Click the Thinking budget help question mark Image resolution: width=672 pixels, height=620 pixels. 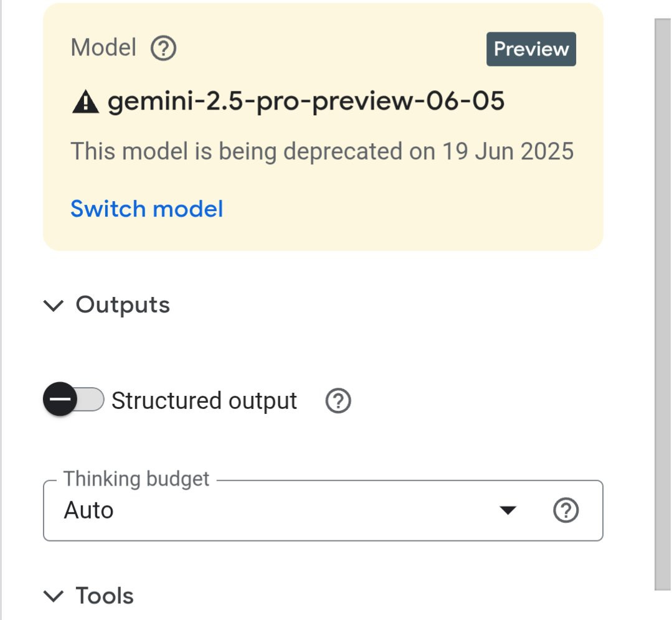point(566,510)
